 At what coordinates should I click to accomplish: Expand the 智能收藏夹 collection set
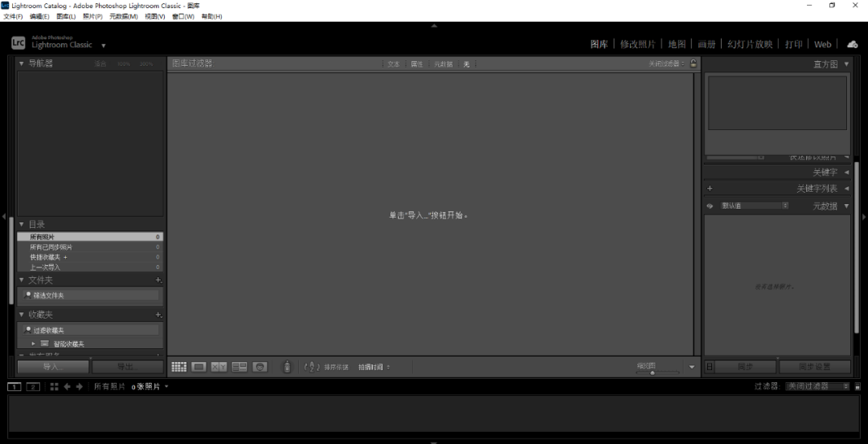click(x=34, y=344)
